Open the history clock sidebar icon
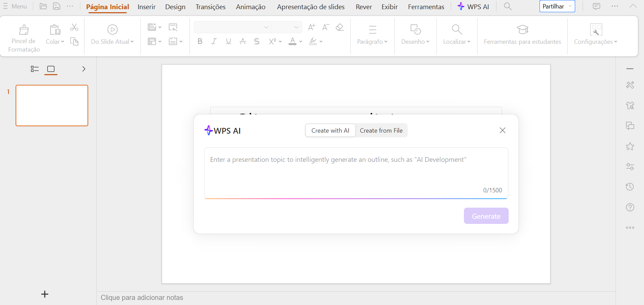The image size is (644, 305). 630,187
